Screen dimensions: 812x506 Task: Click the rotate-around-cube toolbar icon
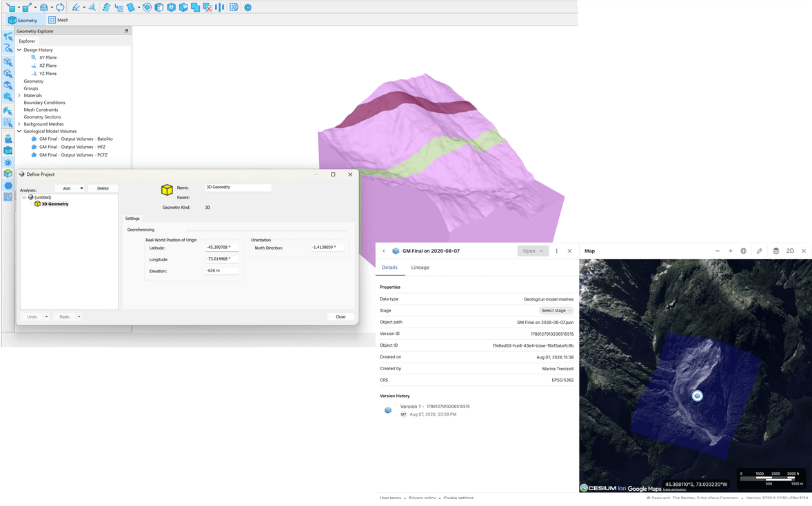click(147, 8)
